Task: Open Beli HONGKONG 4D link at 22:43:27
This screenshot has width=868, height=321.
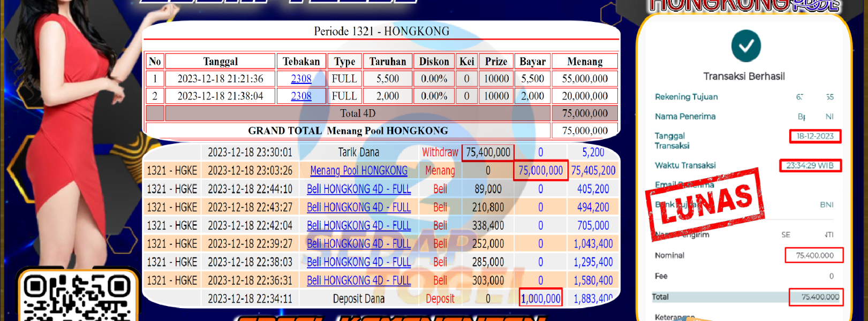Action: (x=359, y=207)
